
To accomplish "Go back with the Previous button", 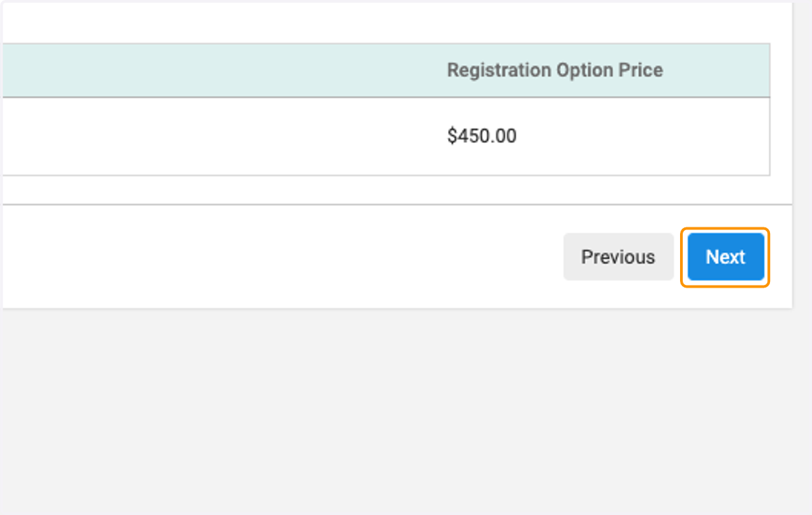I will click(618, 257).
